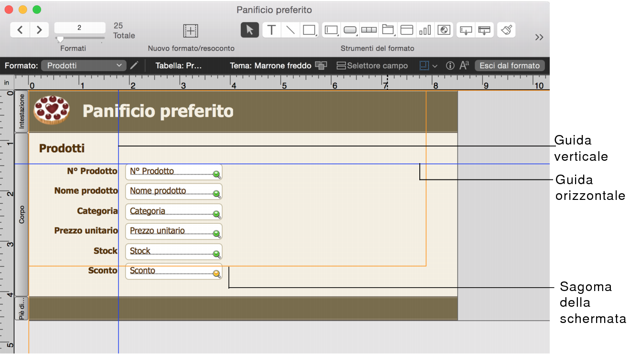Click the New Layout/Report icon
Image resolution: width=640 pixels, height=364 pixels.
tap(191, 31)
